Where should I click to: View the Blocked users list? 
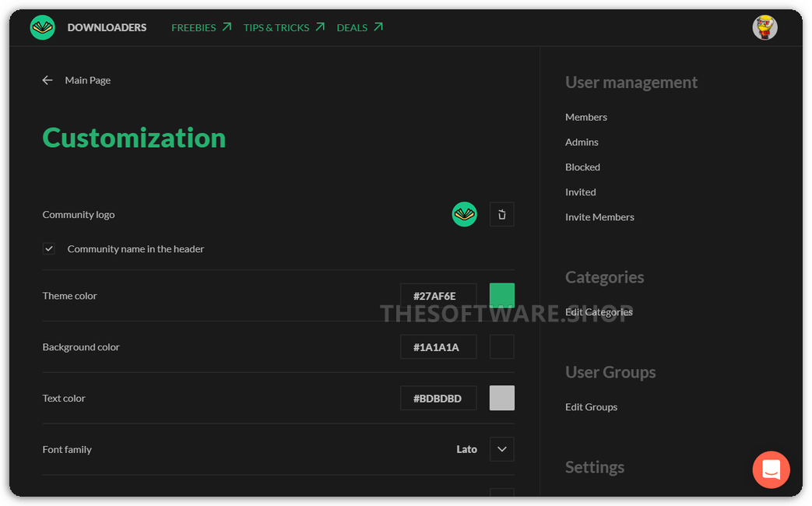pos(582,167)
